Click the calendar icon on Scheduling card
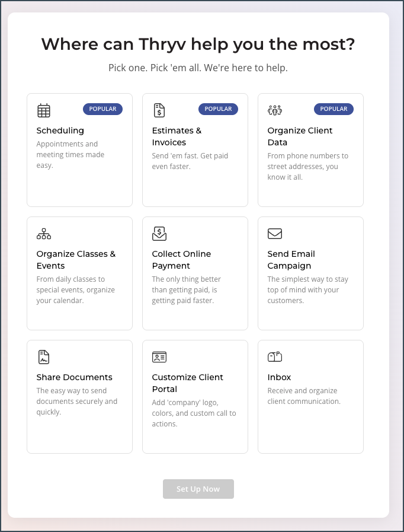This screenshot has height=532, width=404. click(x=44, y=110)
